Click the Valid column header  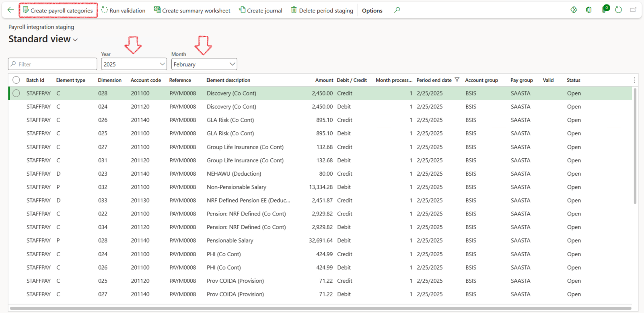coord(548,80)
